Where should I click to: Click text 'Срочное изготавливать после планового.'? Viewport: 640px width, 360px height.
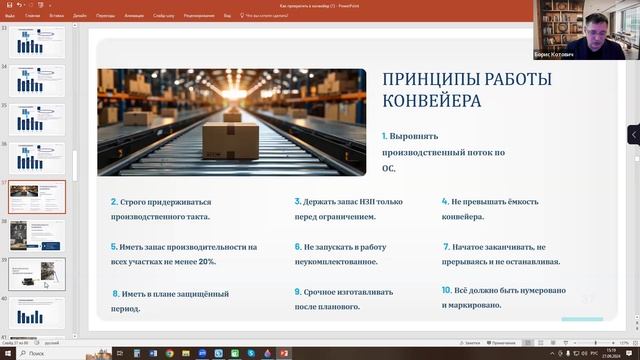(x=344, y=299)
